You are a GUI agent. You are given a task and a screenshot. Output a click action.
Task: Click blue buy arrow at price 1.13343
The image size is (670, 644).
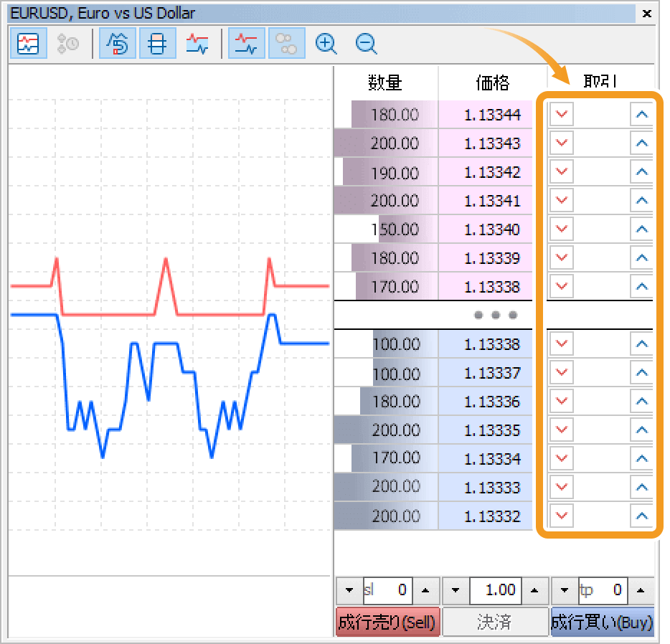pyautogui.click(x=641, y=143)
